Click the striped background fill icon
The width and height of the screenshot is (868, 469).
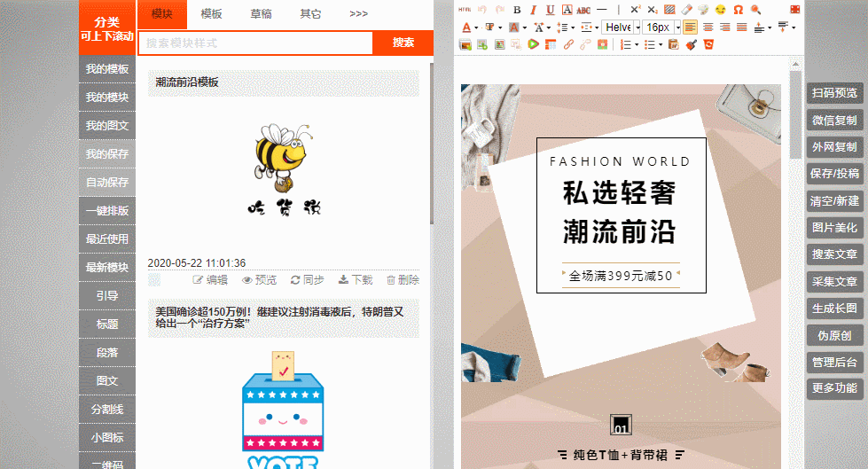669,10
